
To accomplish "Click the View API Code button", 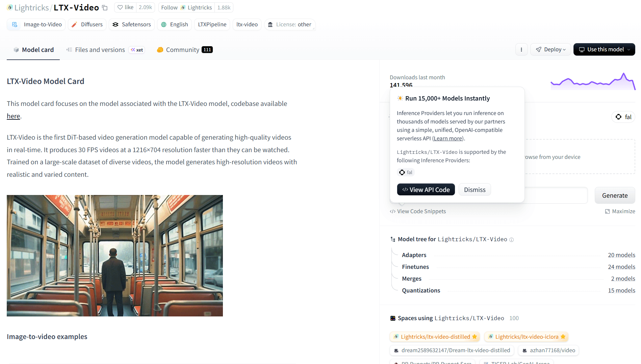I will [x=426, y=190].
